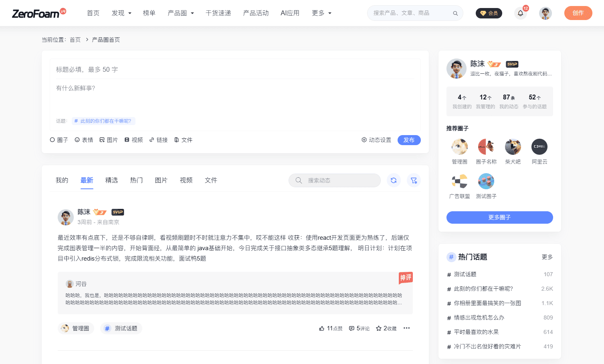Switch to the 精选 tab

(111, 180)
